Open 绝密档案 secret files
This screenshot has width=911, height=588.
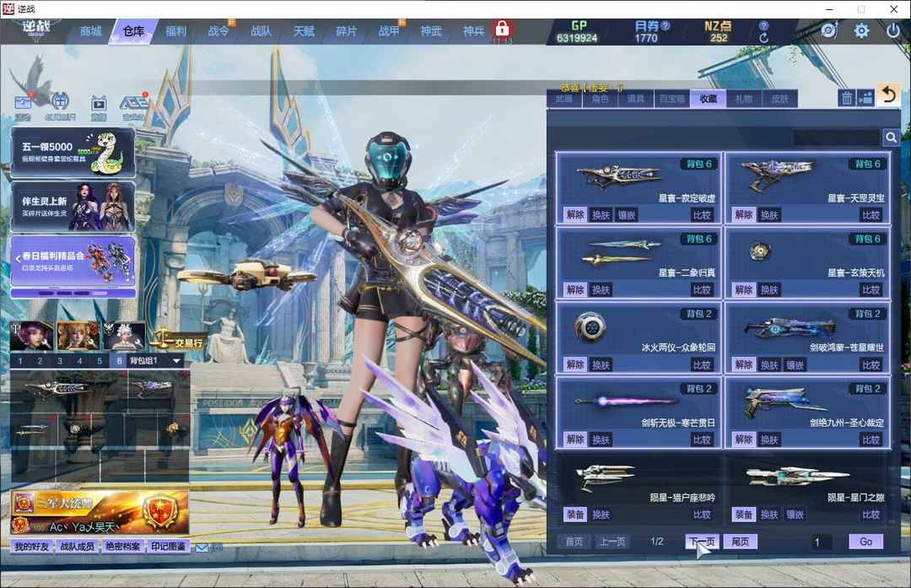(x=122, y=547)
